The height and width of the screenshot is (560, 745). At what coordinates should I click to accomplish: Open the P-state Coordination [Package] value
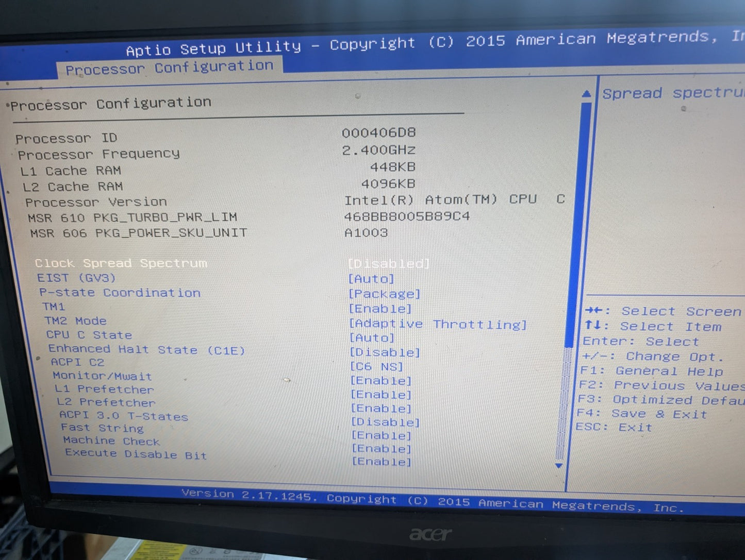coord(385,294)
